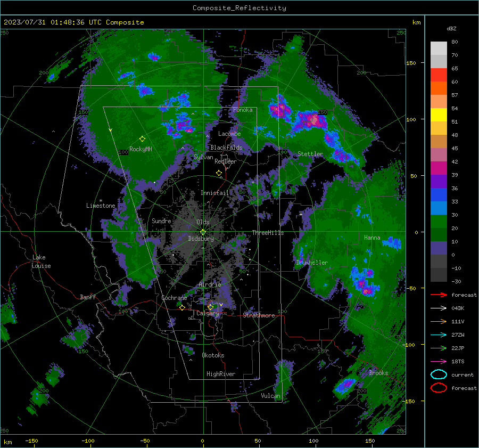The image size is (479, 448).
Task: Click the Drumheller city label
Action: click(x=312, y=263)
